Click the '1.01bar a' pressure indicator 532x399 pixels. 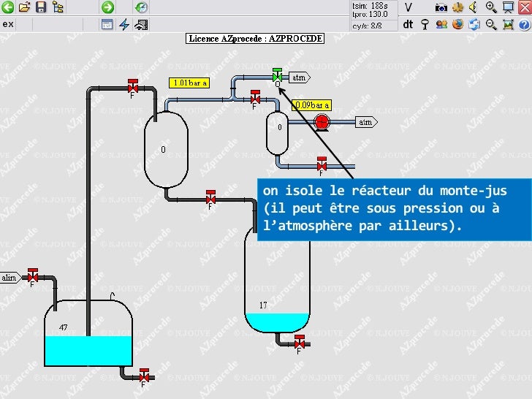pyautogui.click(x=189, y=83)
